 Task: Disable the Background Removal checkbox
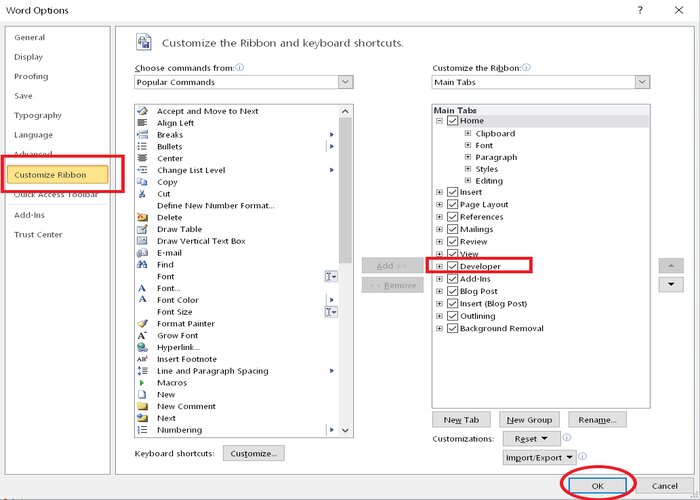(453, 328)
